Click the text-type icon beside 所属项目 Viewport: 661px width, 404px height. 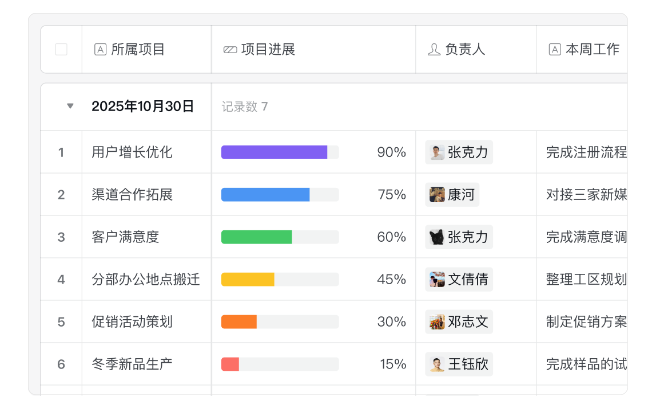point(100,49)
